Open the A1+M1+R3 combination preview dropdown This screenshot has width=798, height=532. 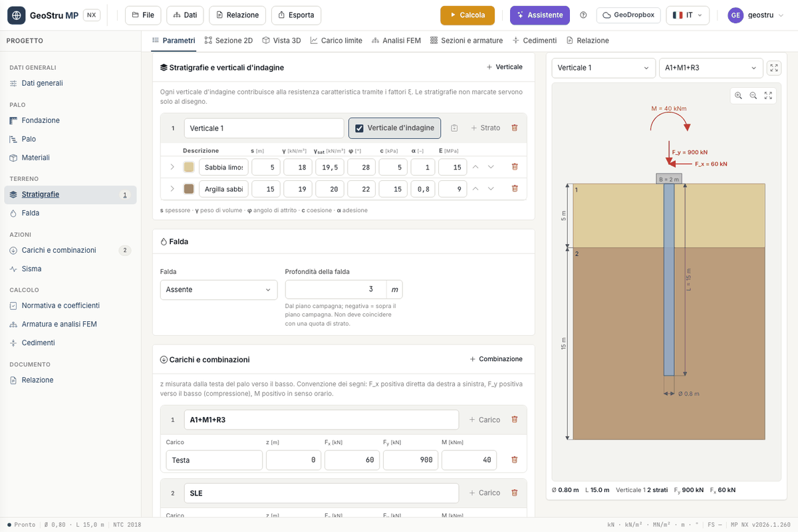pos(711,68)
